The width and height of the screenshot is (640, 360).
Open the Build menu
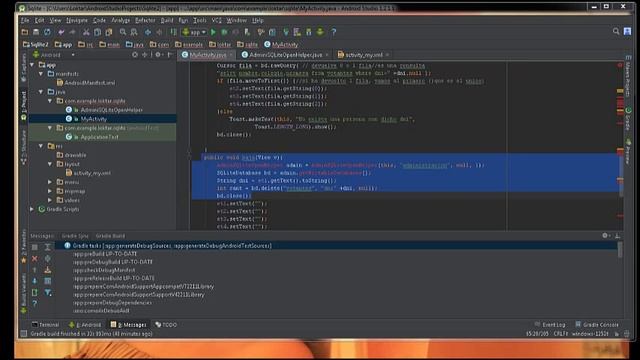tap(167, 20)
